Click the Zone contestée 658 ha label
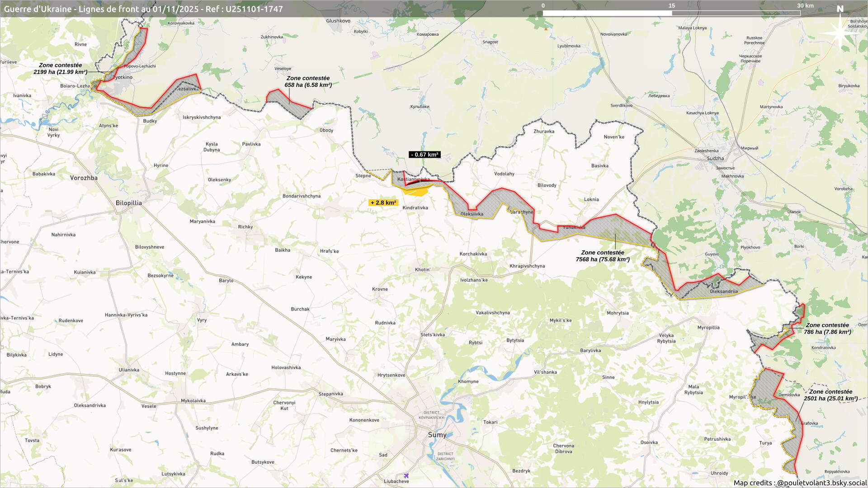The width and height of the screenshot is (868, 488). 308,81
